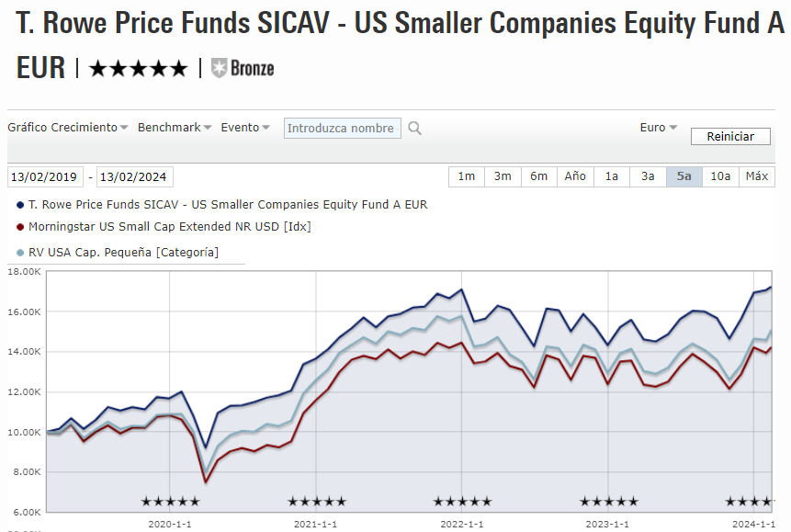Toggle the T. Rowe Price fund series legend dot

pos(21,205)
